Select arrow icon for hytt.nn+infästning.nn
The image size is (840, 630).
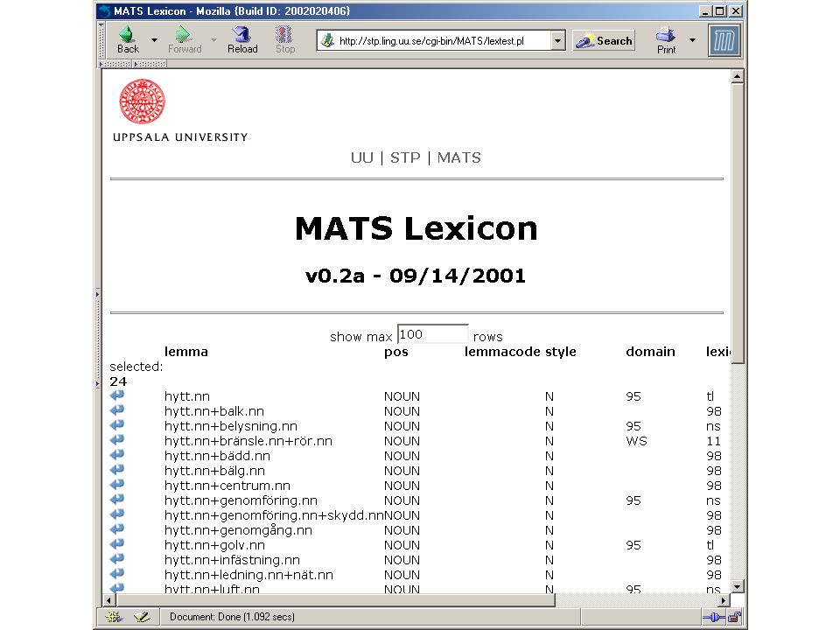(117, 559)
